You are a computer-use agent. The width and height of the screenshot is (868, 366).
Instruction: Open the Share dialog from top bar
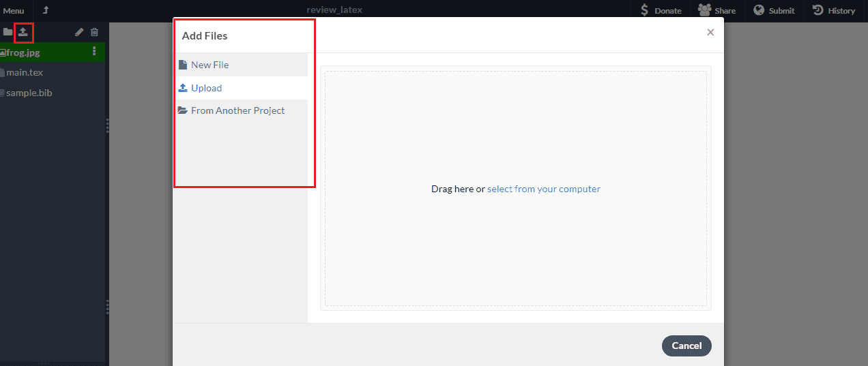click(717, 10)
